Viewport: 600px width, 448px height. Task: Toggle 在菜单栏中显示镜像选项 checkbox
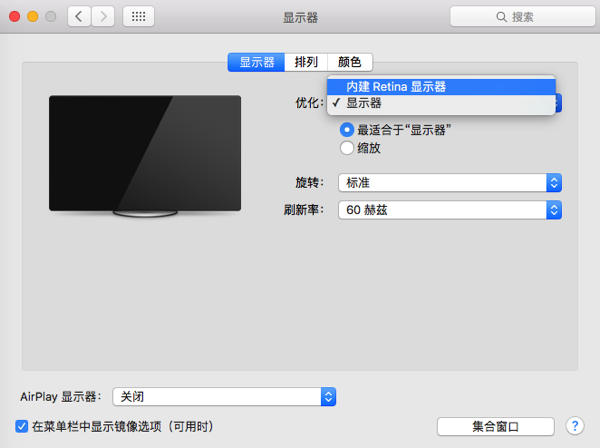[22, 426]
